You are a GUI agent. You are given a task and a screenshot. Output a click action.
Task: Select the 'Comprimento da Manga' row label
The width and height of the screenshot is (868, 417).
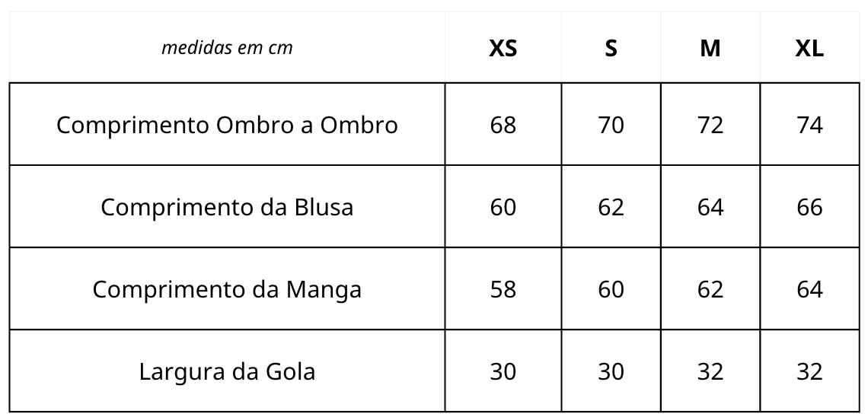pyautogui.click(x=227, y=289)
